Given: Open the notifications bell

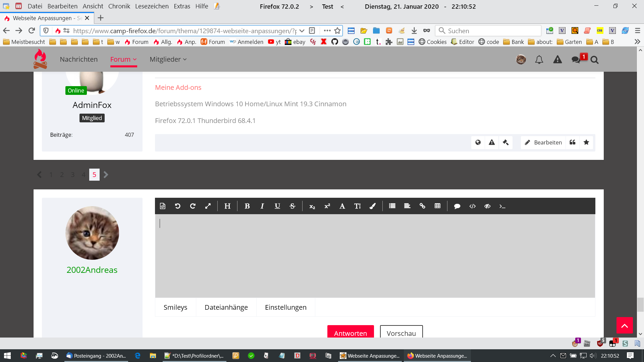Looking at the screenshot, I should coord(539,60).
